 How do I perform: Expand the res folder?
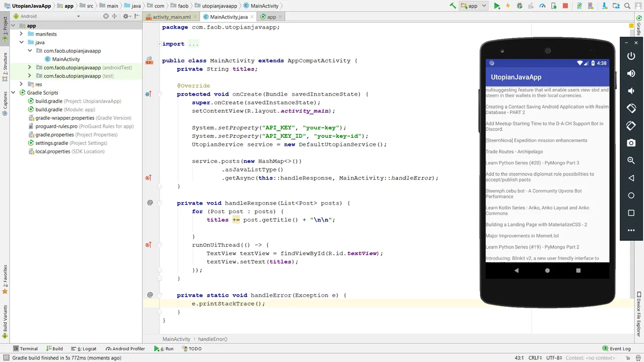21,84
